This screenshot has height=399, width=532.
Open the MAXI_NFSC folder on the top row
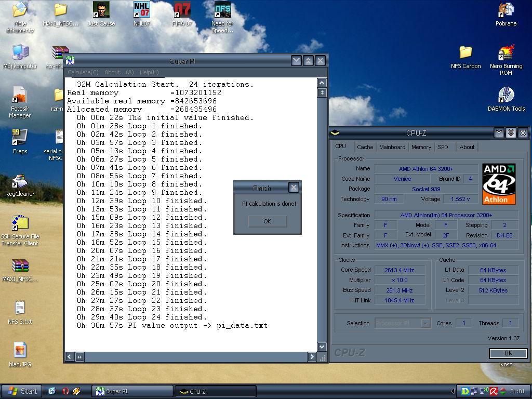coord(60,14)
